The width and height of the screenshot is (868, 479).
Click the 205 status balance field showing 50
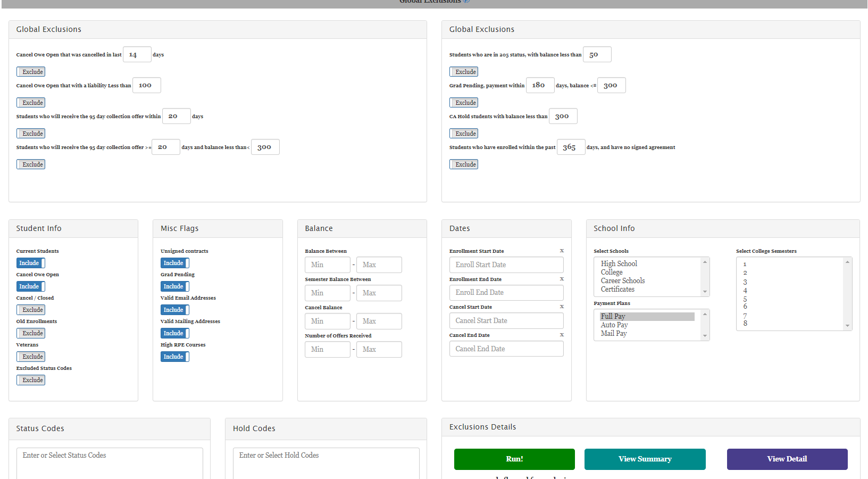click(x=597, y=54)
